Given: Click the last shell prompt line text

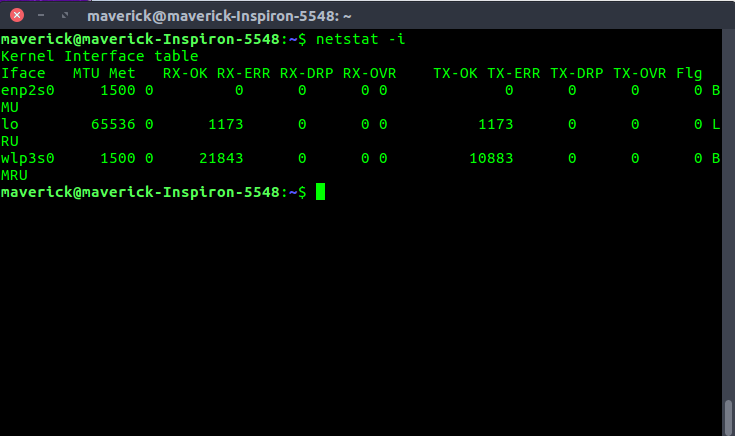Looking at the screenshot, I should pyautogui.click(x=153, y=192).
